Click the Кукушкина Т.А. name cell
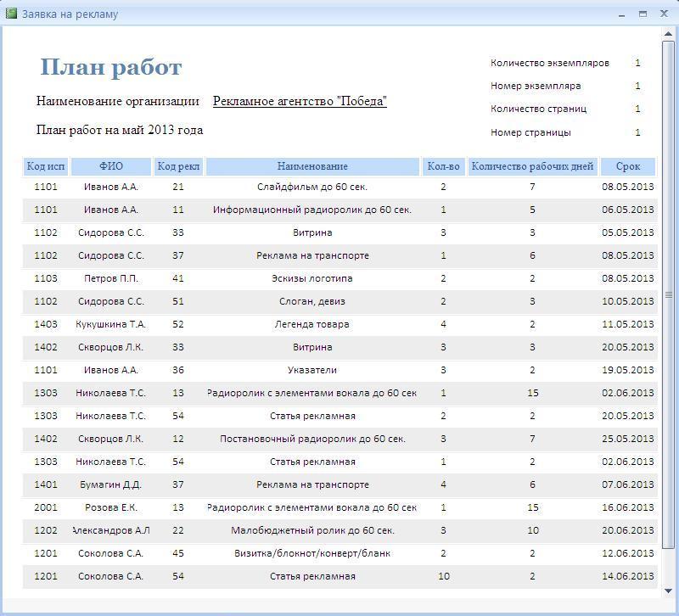This screenshot has height=616, width=679. (x=111, y=325)
